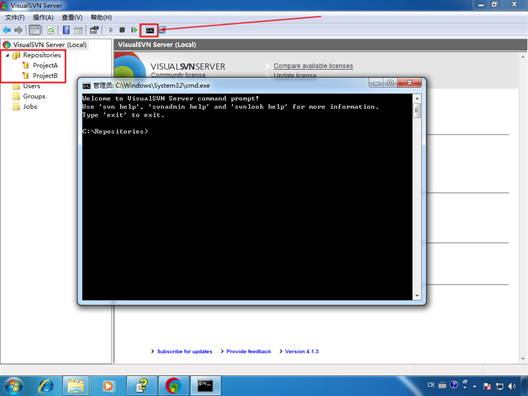
Task: Click the cmd window scrollbar down arrow
Action: 417,296
